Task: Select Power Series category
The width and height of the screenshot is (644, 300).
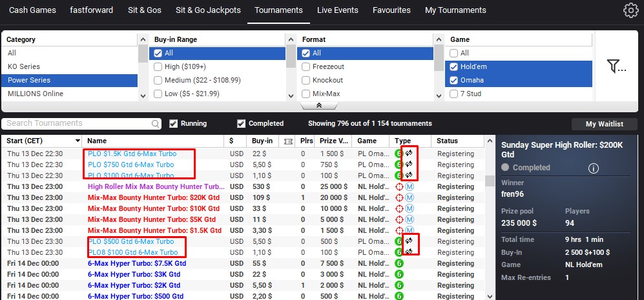Action: click(69, 80)
